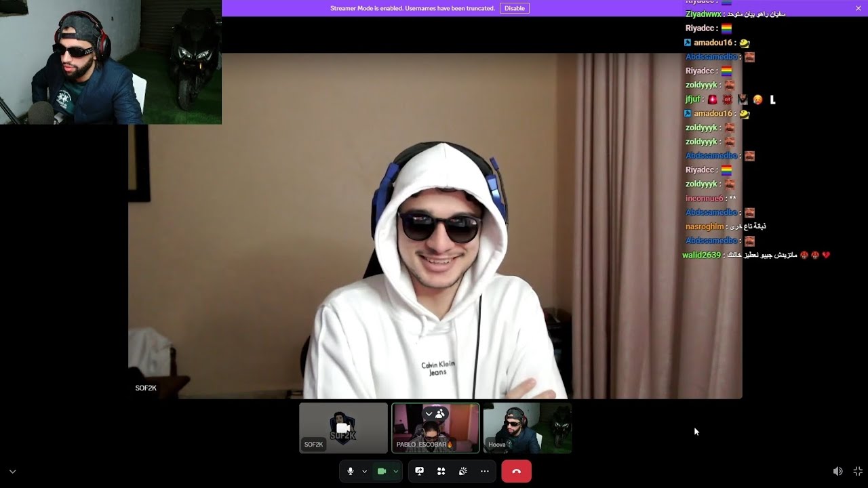Select the SOF2K participant tile
This screenshot has height=488, width=868.
click(344, 428)
